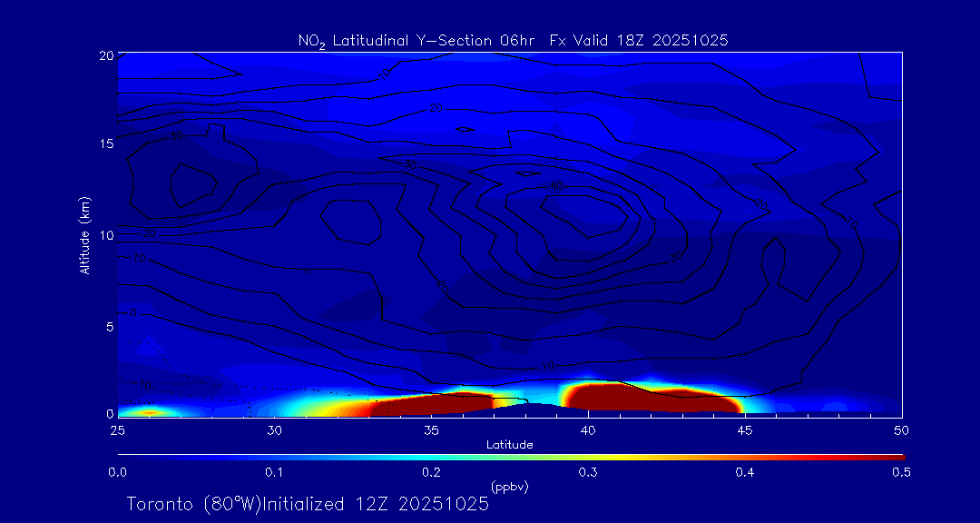Click the latitude tick label '50'
Image resolution: width=980 pixels, height=523 pixels.
902,430
